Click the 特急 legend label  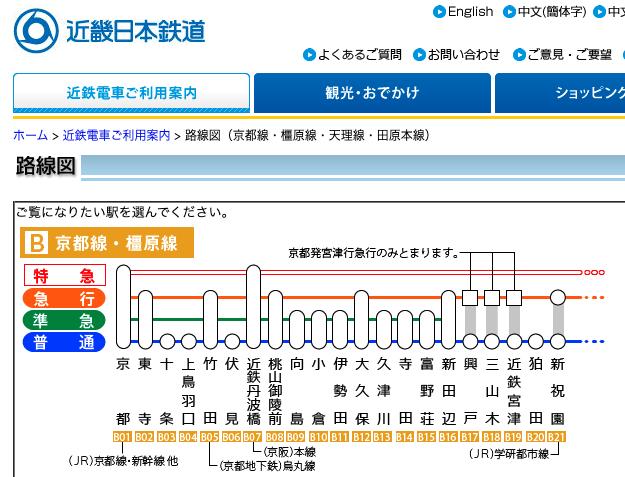(x=65, y=275)
